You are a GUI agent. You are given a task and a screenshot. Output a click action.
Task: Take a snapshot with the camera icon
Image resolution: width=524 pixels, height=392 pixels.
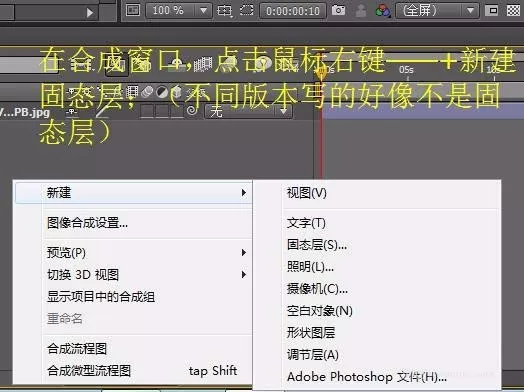click(338, 10)
